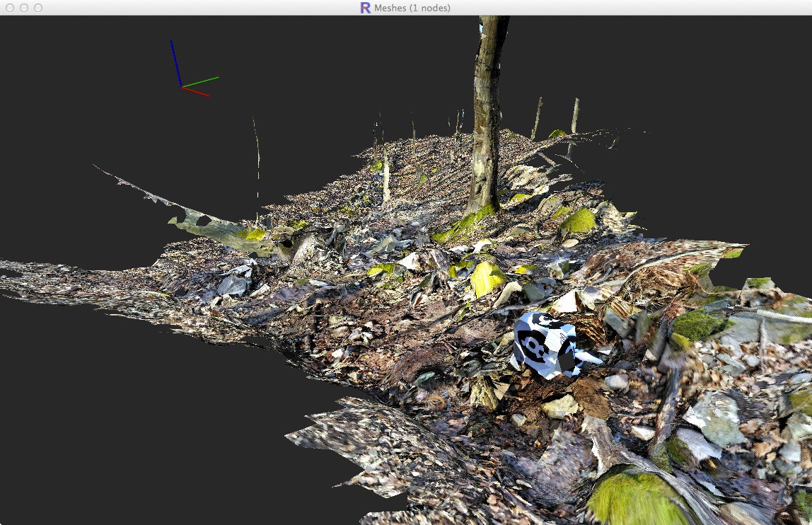Click the red axis of the gizmo
Screen dimensions: 812x525
point(196,91)
